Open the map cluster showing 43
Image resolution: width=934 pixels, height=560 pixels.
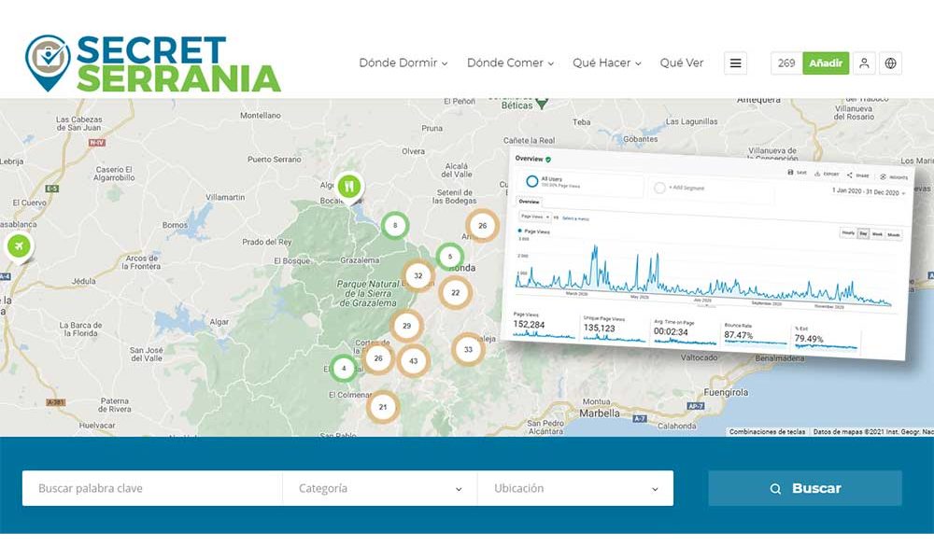[x=414, y=360]
